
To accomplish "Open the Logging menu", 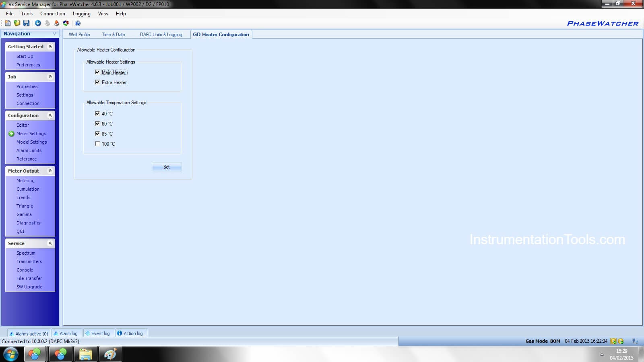I will [x=81, y=13].
